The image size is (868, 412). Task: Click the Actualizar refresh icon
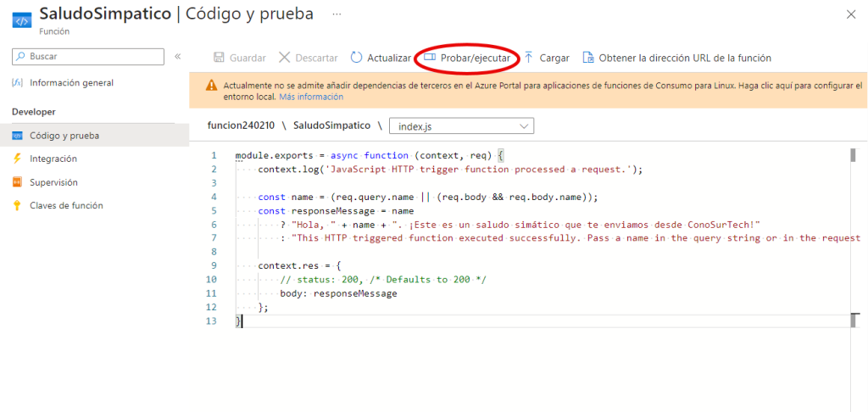[x=357, y=58]
